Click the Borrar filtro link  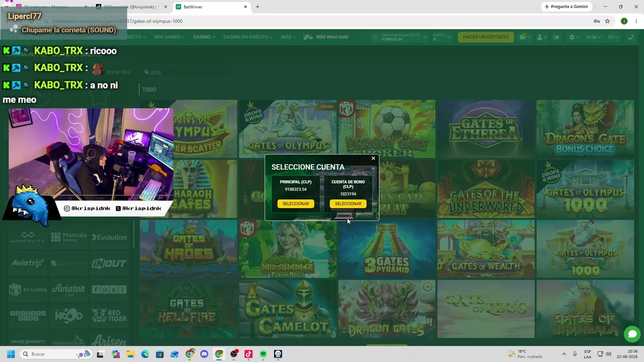(119, 72)
